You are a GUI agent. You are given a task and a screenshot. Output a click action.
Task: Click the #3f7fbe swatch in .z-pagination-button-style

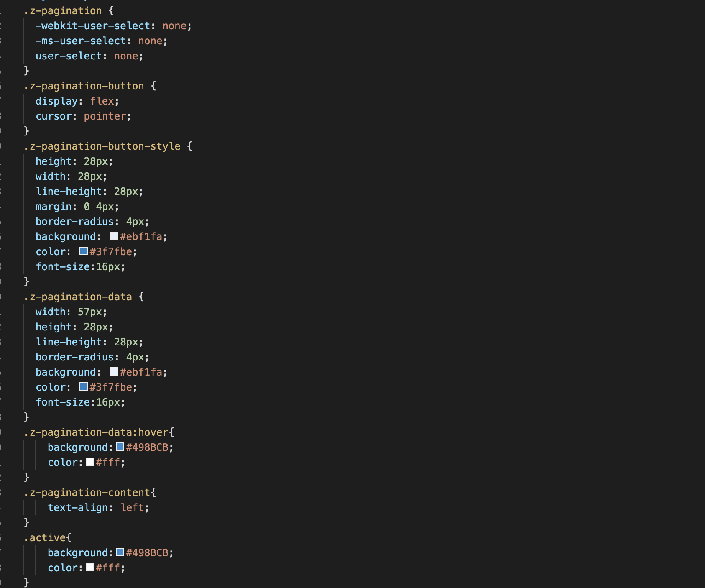pyautogui.click(x=84, y=251)
